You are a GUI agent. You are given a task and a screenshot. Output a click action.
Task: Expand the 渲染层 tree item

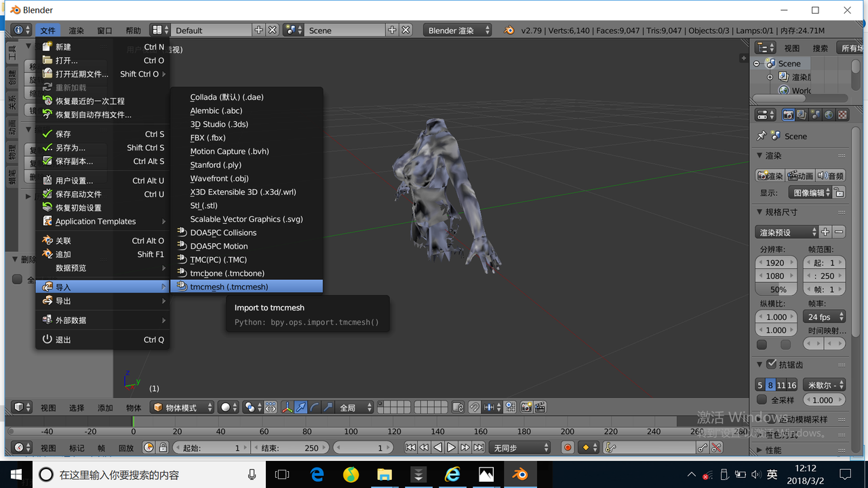coord(770,77)
